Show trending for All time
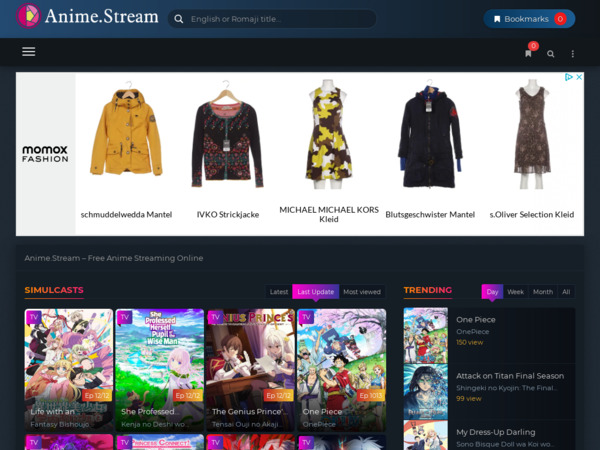Viewport: 600px width, 450px height. (x=566, y=292)
